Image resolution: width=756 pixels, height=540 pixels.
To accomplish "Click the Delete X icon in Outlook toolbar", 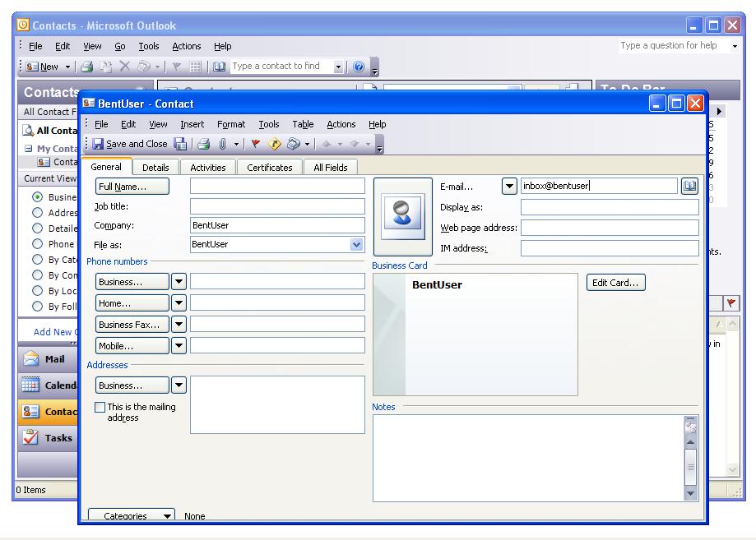I will (x=124, y=66).
